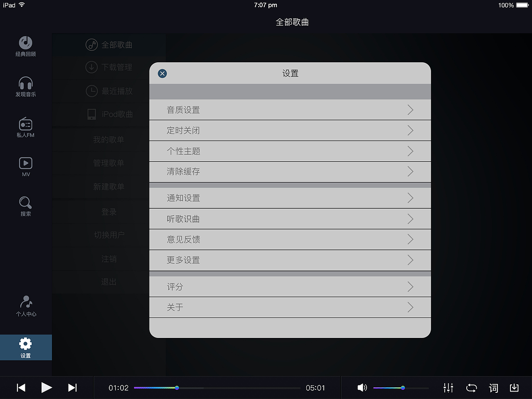Image resolution: width=532 pixels, height=399 pixels.
Task: Toggle the repeat mode icon
Action: [471, 387]
